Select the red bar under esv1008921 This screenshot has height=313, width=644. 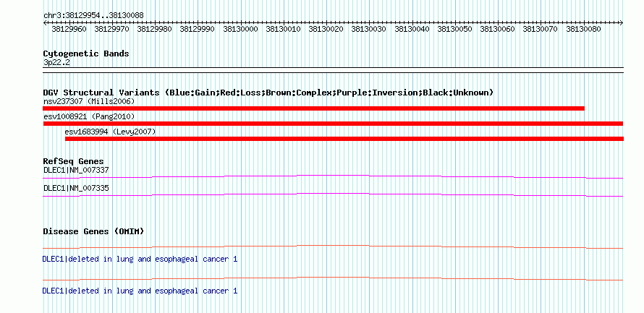pos(333,124)
